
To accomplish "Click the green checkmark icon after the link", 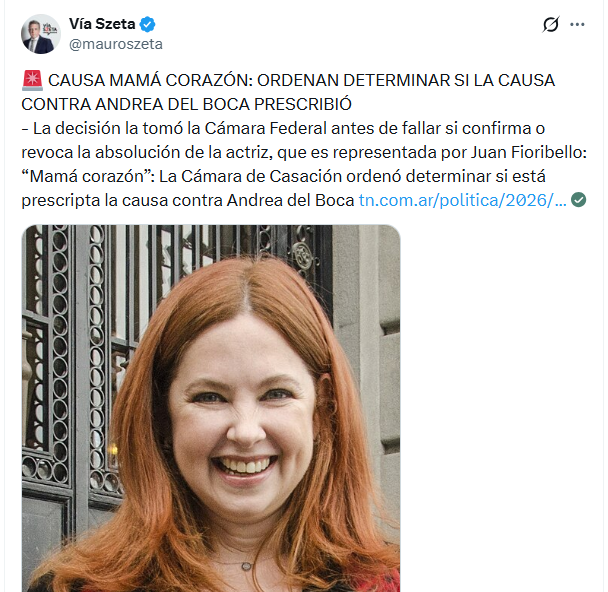I will (579, 200).
